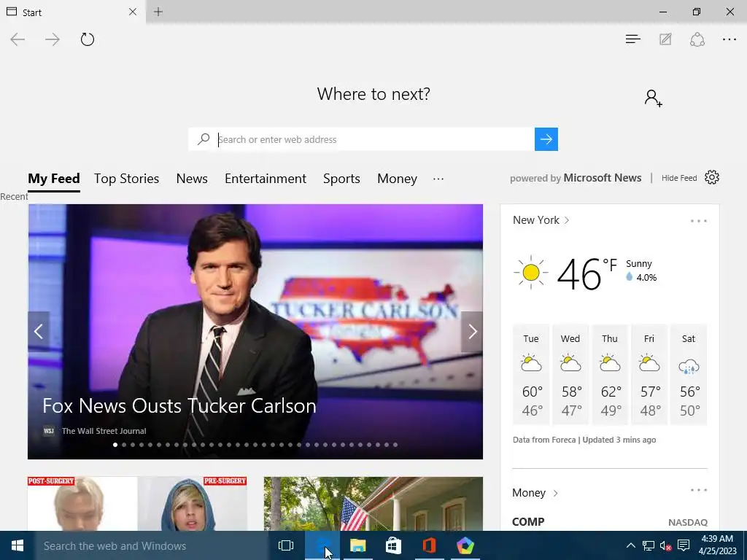Submit search with the blue arrow button
Image resolution: width=747 pixels, height=560 pixels.
(x=546, y=139)
